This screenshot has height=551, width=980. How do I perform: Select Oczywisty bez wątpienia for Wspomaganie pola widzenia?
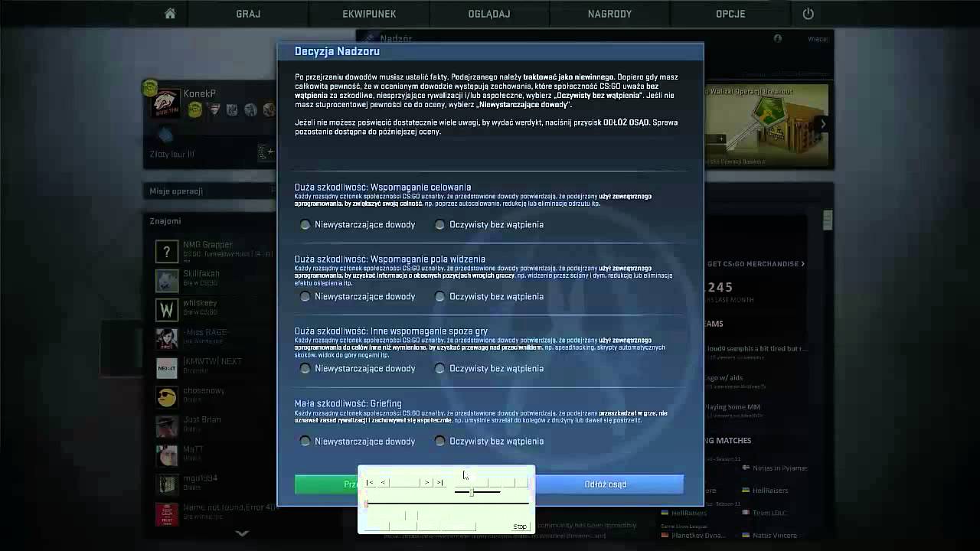click(x=439, y=297)
